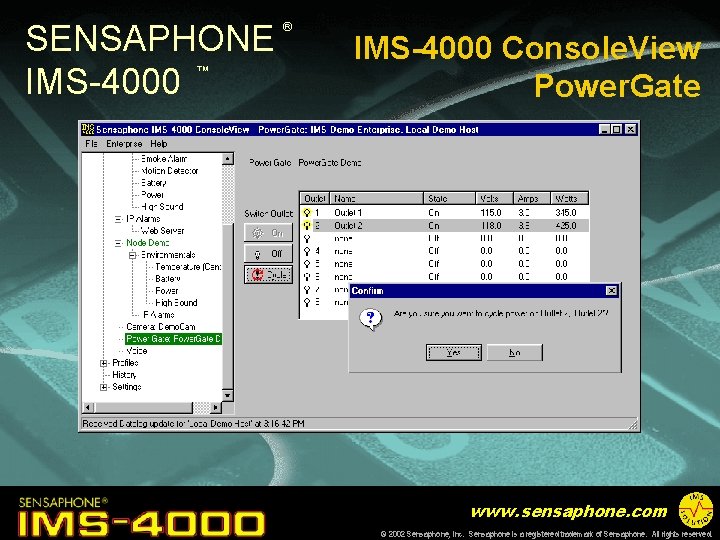This screenshot has height=540, width=720.
Task: Click No in the Confirm dialog
Action: 515,353
